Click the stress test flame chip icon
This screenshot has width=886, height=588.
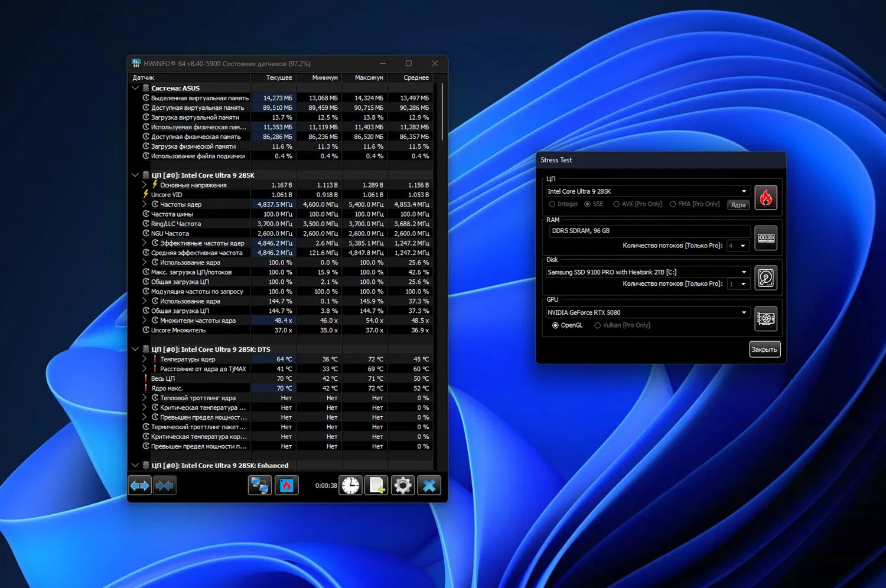pyautogui.click(x=286, y=485)
